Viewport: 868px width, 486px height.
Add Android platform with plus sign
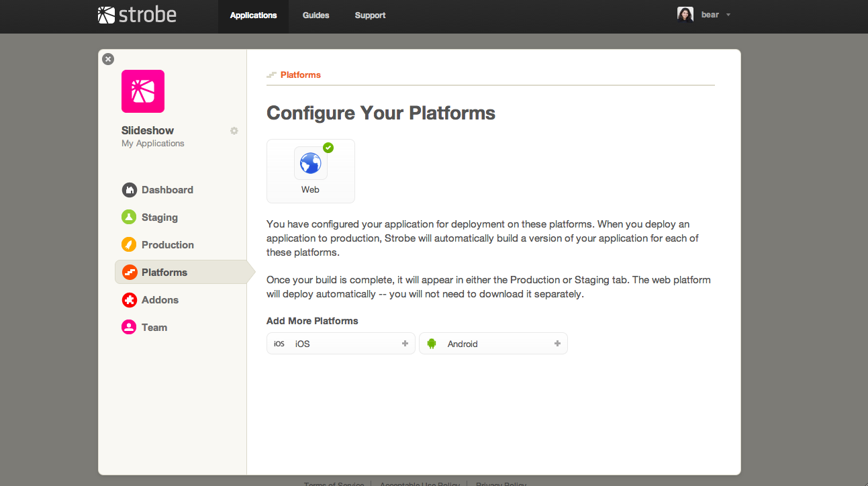(557, 344)
